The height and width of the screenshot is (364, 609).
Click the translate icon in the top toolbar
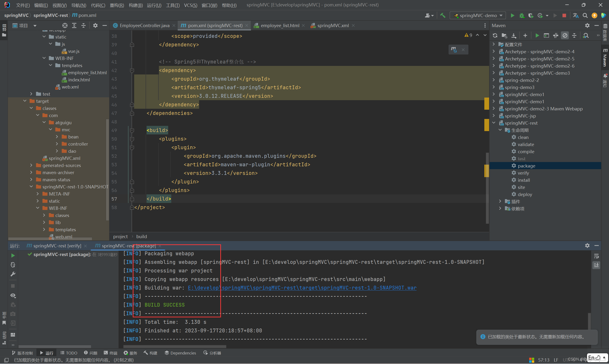[x=576, y=15]
